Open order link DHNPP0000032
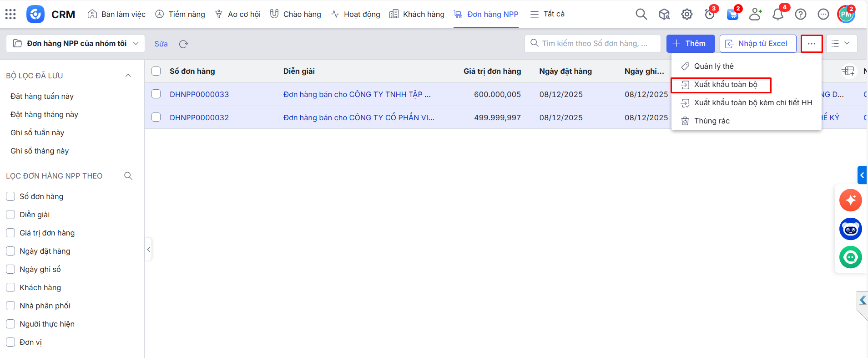Viewport: 868px width, 358px height. click(199, 118)
